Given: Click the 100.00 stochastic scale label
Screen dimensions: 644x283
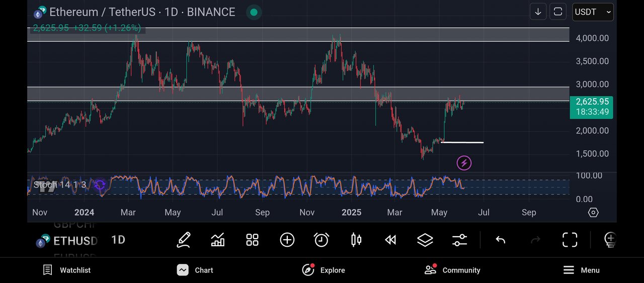Looking at the screenshot, I should click(589, 176).
